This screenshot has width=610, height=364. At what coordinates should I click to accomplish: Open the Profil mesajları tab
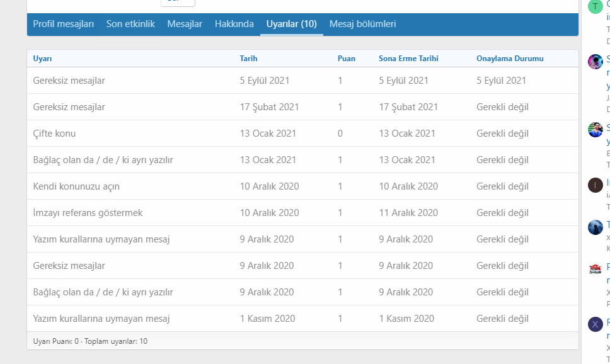coord(64,24)
